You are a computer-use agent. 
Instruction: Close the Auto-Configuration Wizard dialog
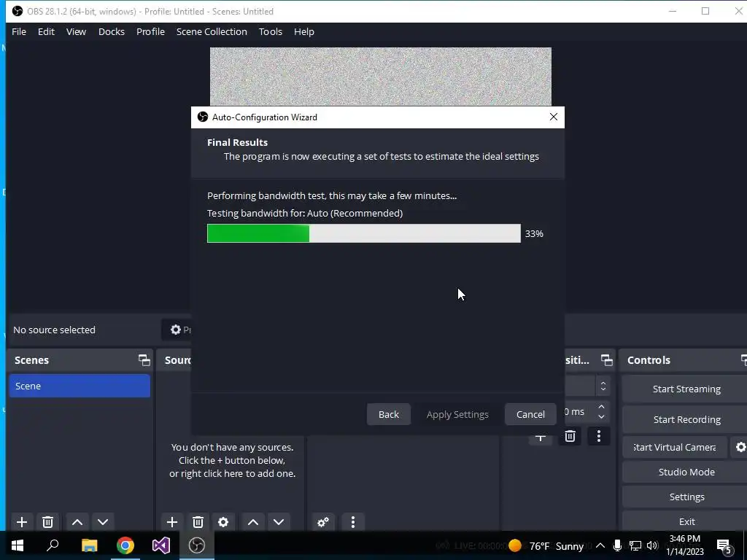click(553, 117)
